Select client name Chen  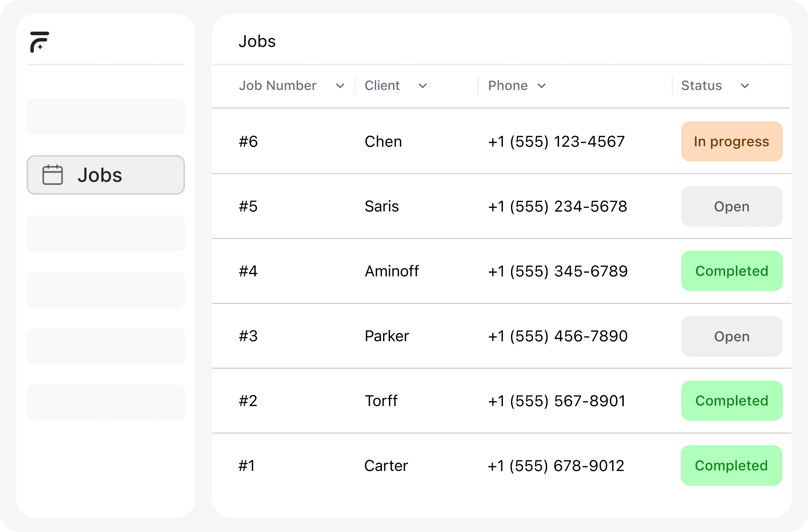pyautogui.click(x=383, y=142)
